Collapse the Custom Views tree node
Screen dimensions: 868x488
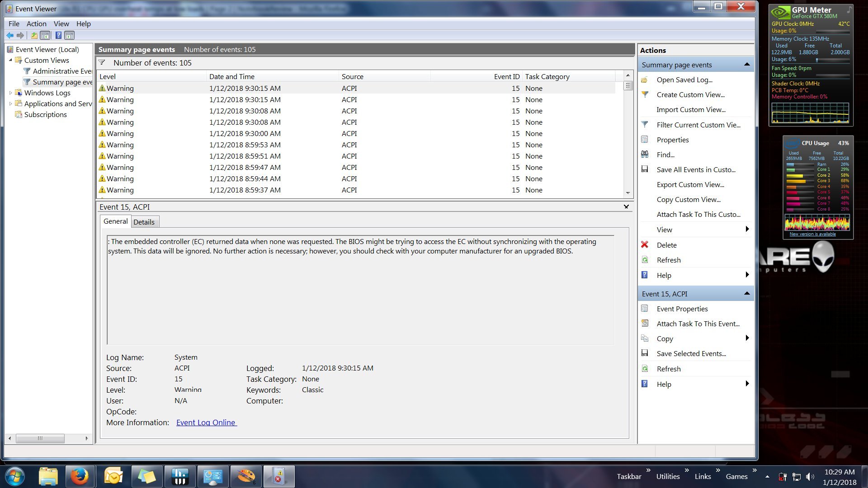10,60
